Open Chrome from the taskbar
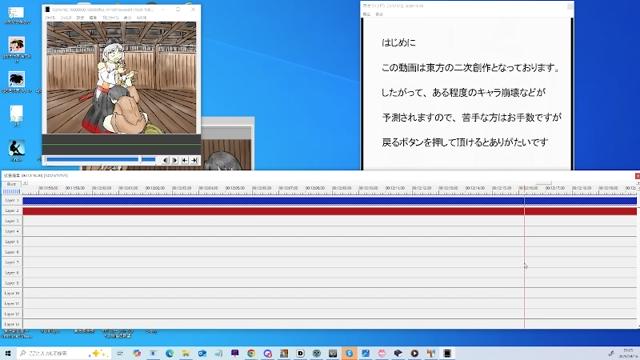The image size is (640, 360). pyautogui.click(x=251, y=353)
